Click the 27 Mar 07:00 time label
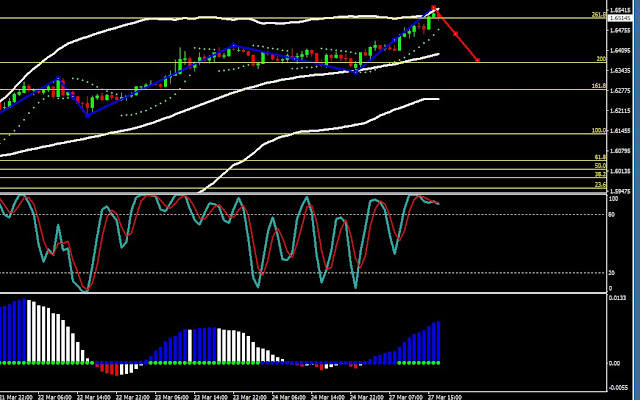 coord(406,397)
